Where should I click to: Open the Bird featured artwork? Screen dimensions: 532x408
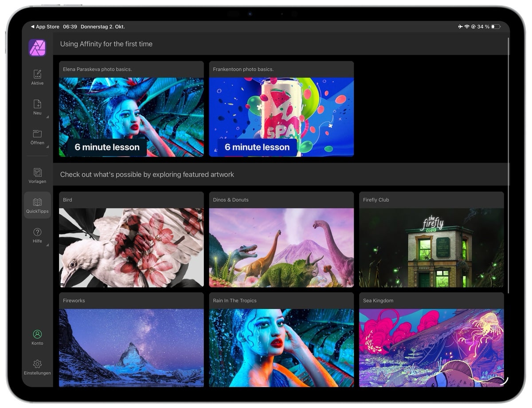point(131,247)
